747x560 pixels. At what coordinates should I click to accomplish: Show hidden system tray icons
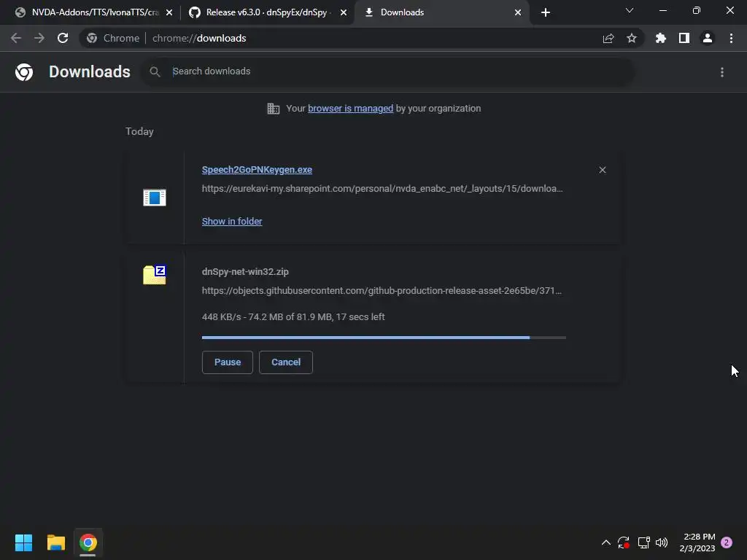tap(606, 542)
